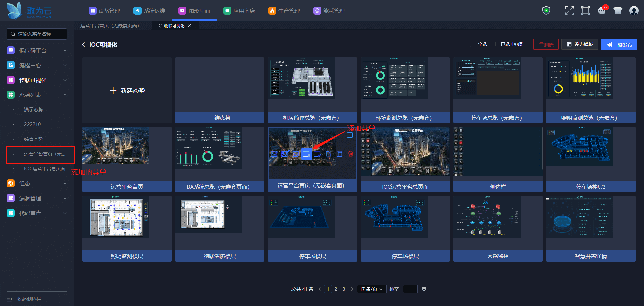The height and width of the screenshot is (306, 644).
Task: Open the user avatar profile icon
Action: point(634,11)
